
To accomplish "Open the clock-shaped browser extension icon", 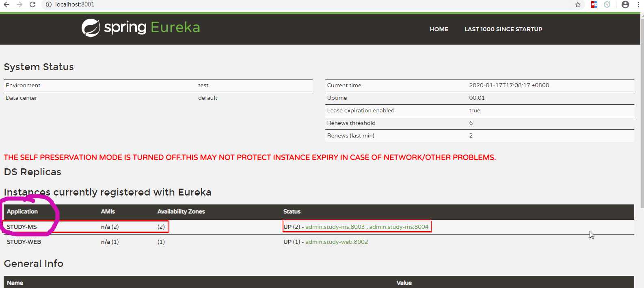I will [x=607, y=4].
